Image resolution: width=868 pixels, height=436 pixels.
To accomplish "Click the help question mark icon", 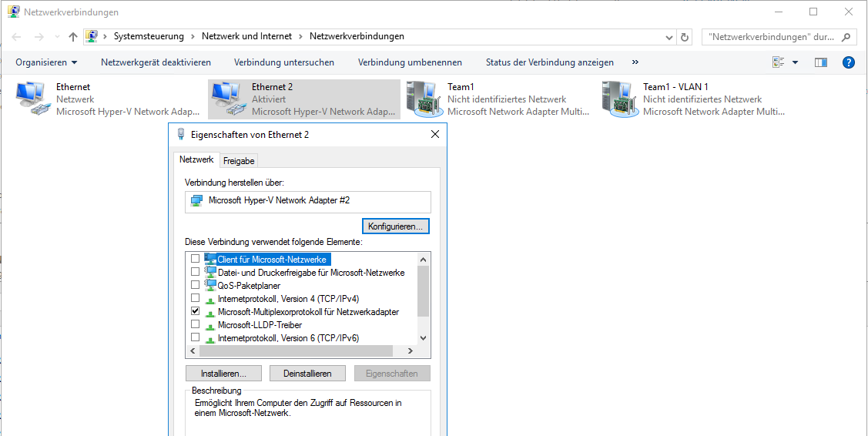I will 848,62.
